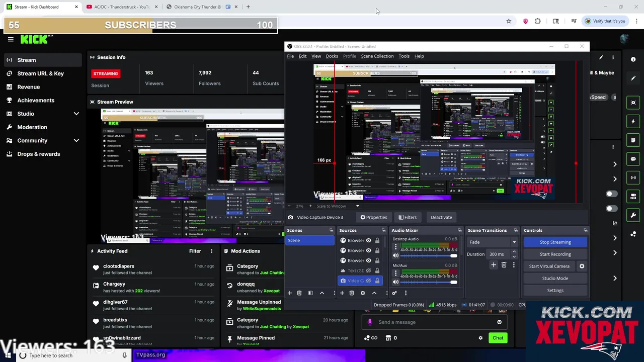Open OBS Tools menu
The height and width of the screenshot is (362, 644).
(404, 56)
